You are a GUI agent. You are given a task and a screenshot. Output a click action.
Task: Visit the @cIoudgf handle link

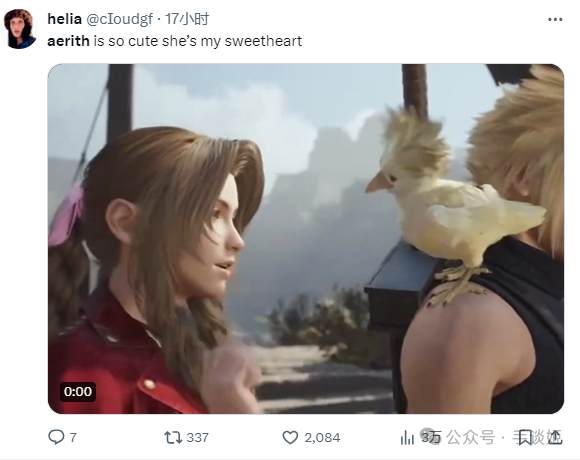point(119,19)
